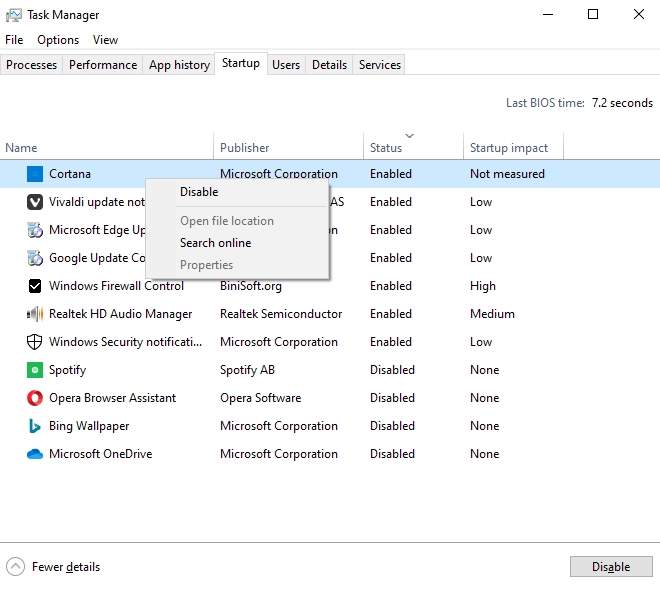Click the Realtek HD Audio Manager icon

35,314
